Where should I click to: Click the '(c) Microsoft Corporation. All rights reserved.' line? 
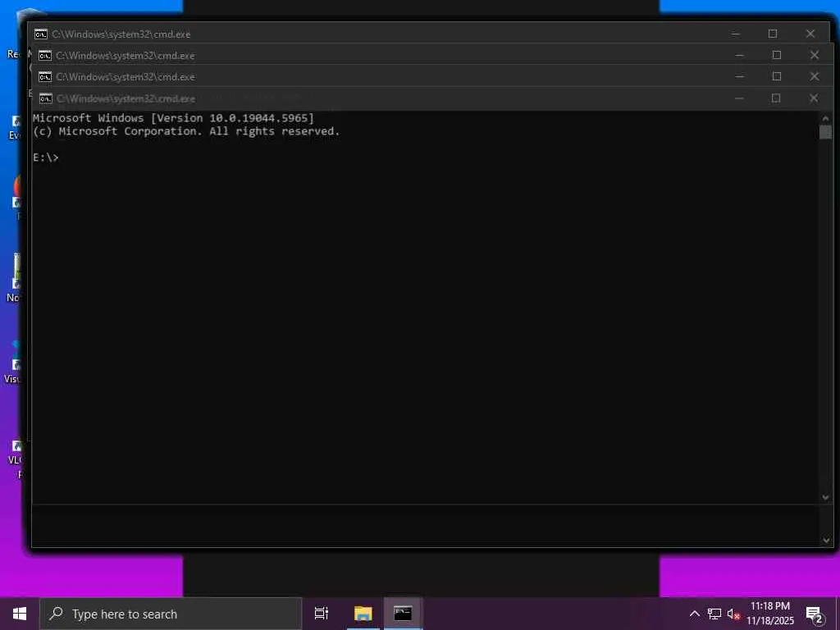pos(186,131)
